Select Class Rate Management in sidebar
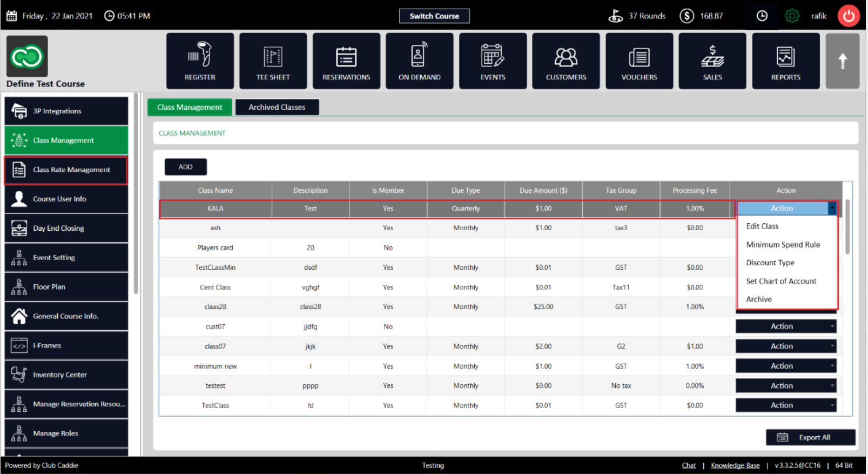 66,170
